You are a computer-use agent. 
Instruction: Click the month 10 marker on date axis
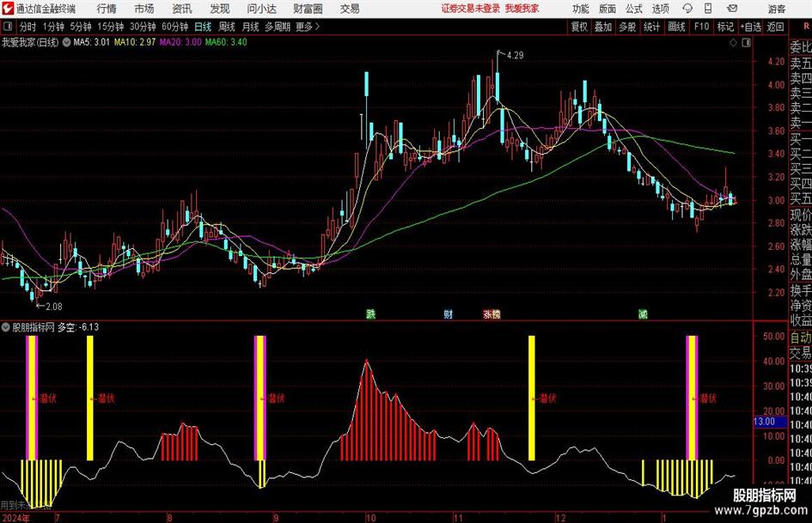pyautogui.click(x=371, y=517)
